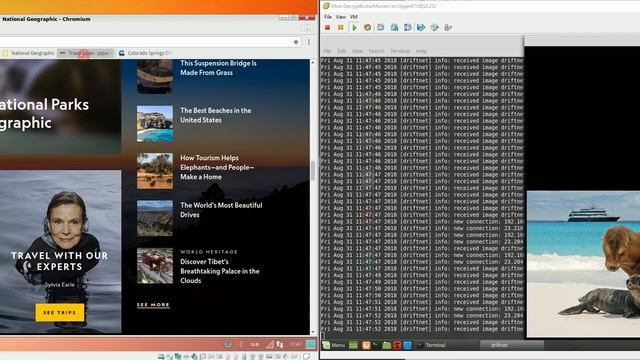640x360 pixels.
Task: Click the green Play VM toolbar icon
Action: click(x=354, y=27)
